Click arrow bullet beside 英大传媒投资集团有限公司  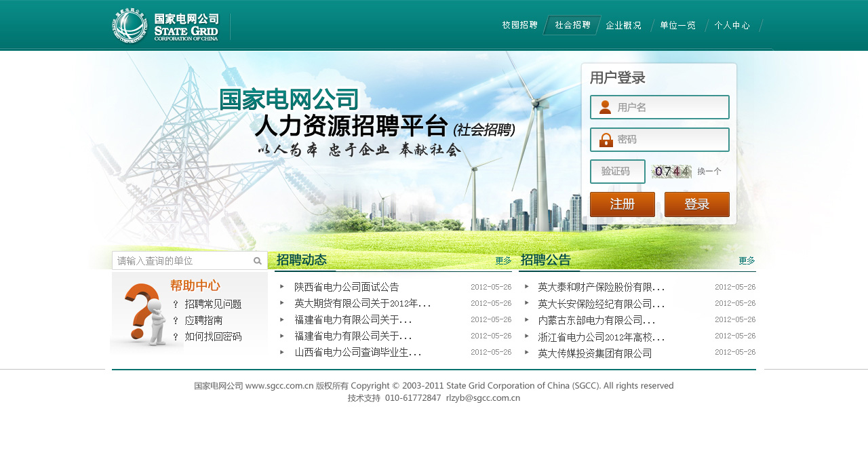[x=527, y=351]
